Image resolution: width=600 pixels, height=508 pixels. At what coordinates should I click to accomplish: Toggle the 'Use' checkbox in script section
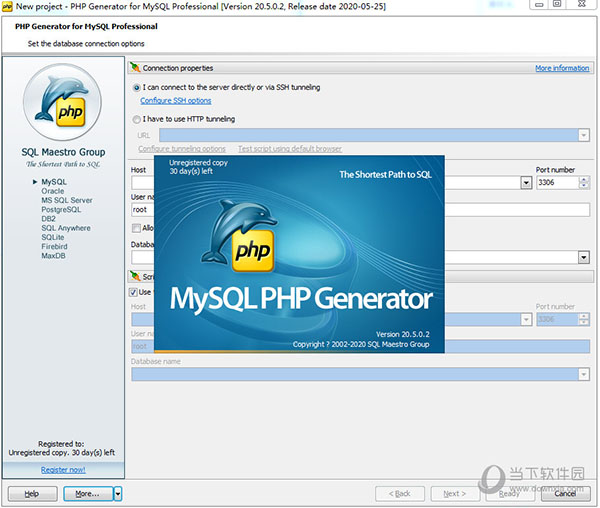pyautogui.click(x=133, y=292)
